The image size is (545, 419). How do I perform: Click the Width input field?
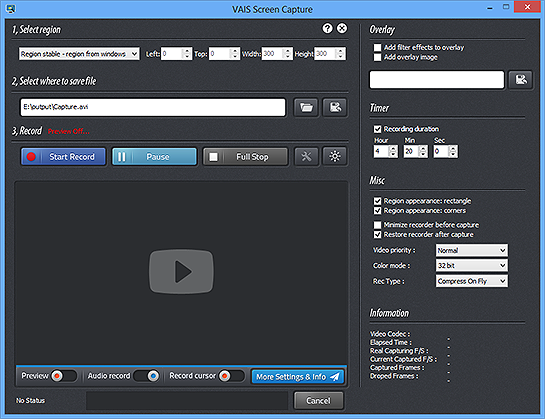point(272,54)
